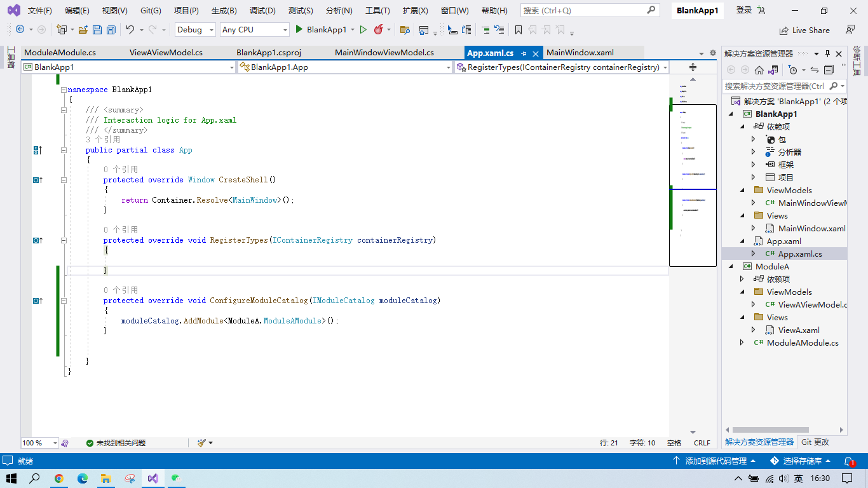This screenshot has width=868, height=488.
Task: Collapse the namespace BlankApp1 code outline
Action: click(64, 90)
